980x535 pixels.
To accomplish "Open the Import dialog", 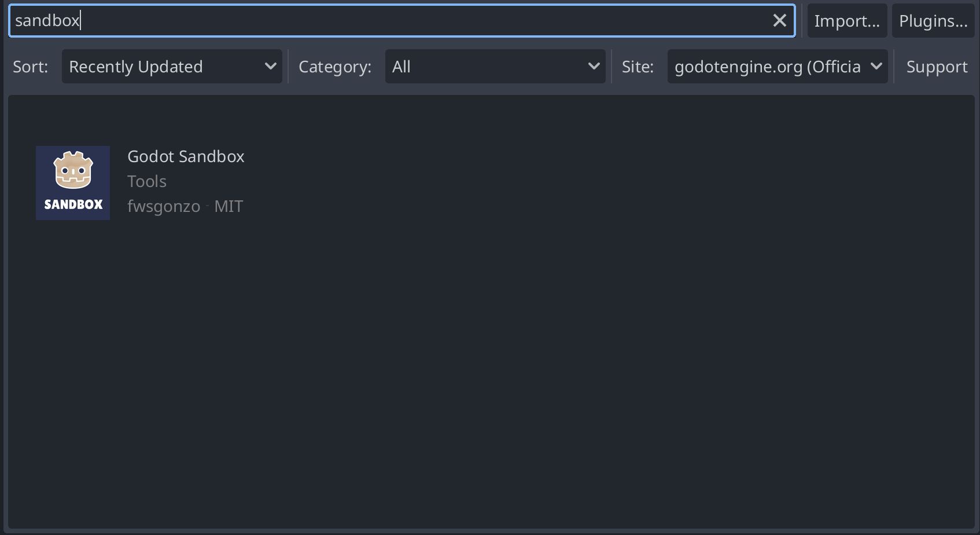I will (847, 21).
